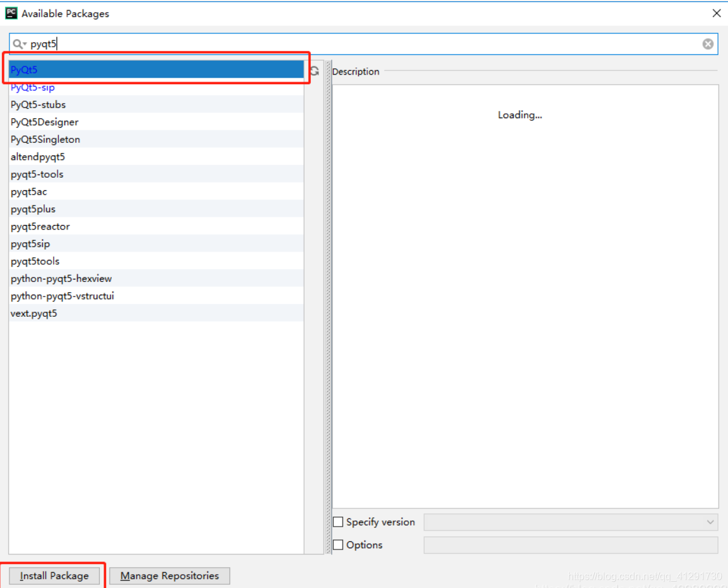Install the selected PyQt5 package
Viewport: 728px width, 588px height.
(54, 575)
